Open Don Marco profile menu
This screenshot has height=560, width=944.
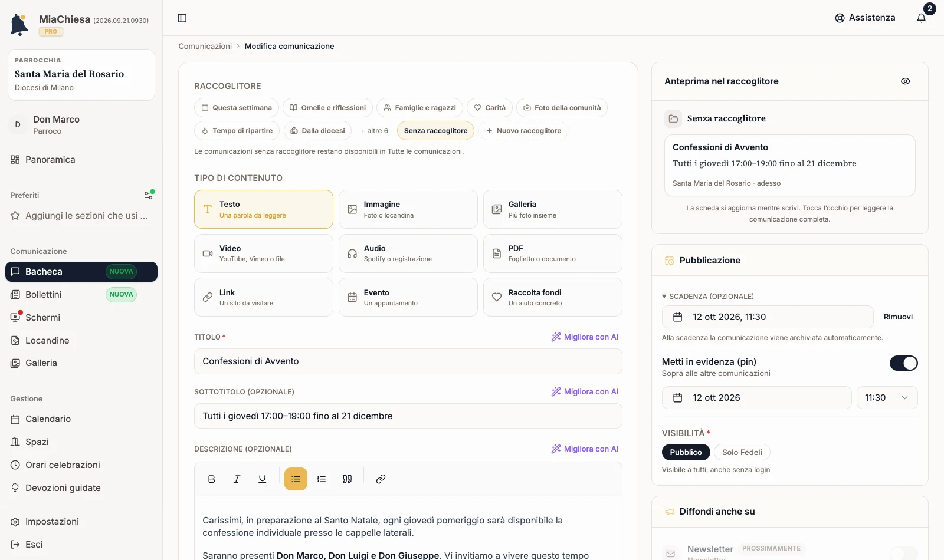coord(81,125)
